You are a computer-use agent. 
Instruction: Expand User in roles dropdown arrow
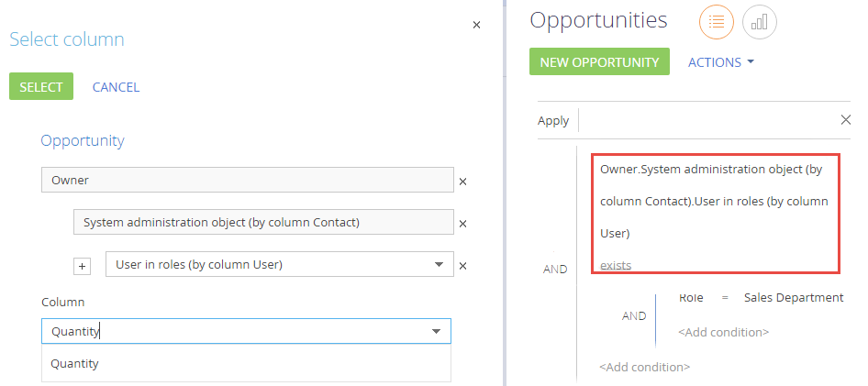pyautogui.click(x=440, y=264)
